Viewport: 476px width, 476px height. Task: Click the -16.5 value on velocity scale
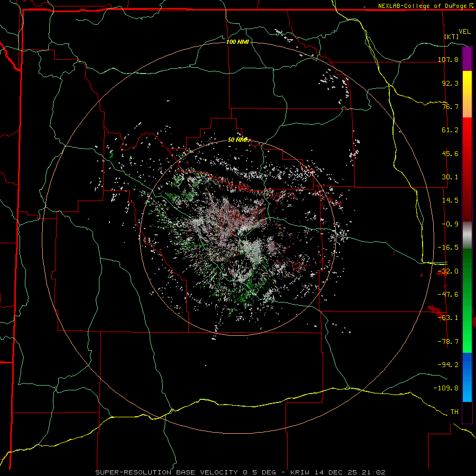448,248
